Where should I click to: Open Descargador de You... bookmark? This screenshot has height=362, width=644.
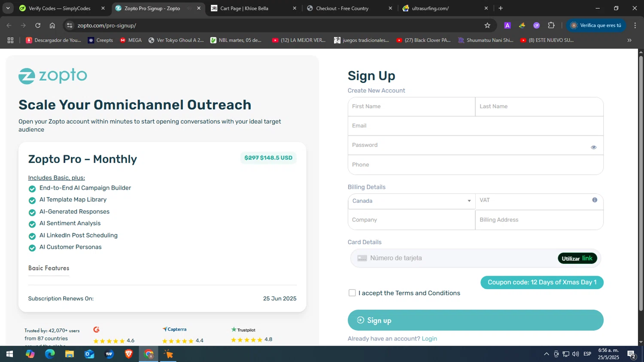coord(53,40)
